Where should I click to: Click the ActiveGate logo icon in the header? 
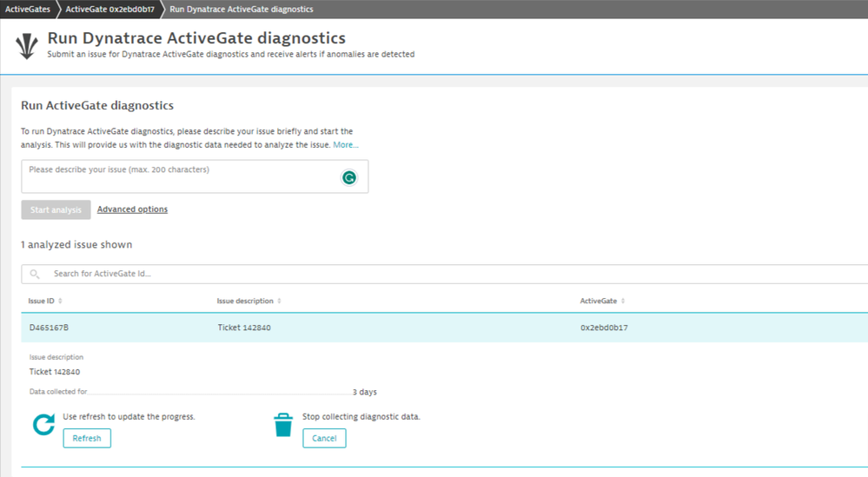[27, 45]
